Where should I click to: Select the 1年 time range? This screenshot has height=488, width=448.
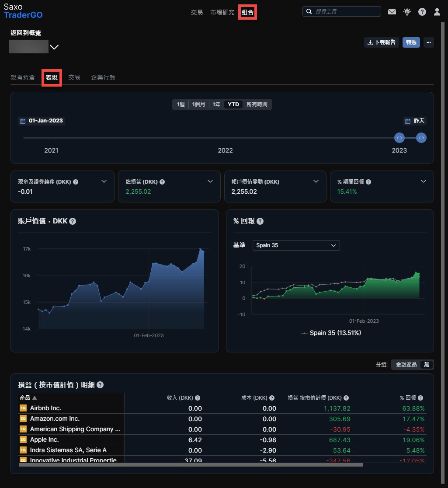216,104
